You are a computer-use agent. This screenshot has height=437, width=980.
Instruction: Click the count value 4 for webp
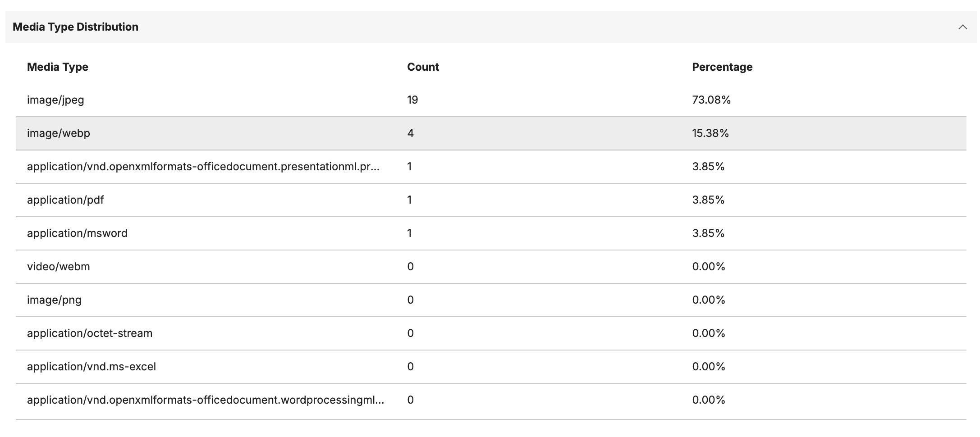(410, 133)
